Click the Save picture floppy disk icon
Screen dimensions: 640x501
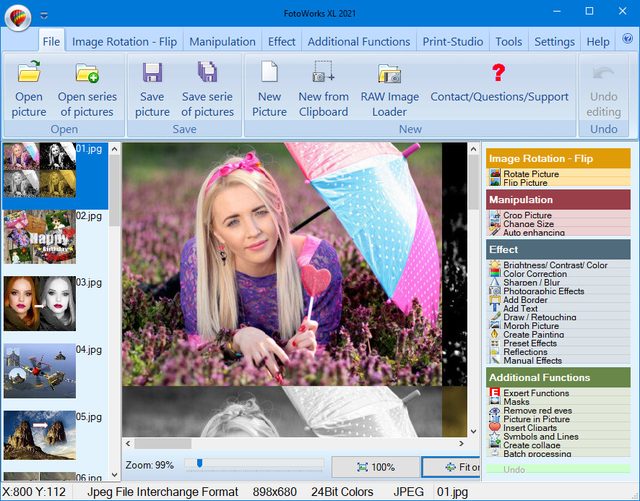(x=152, y=74)
